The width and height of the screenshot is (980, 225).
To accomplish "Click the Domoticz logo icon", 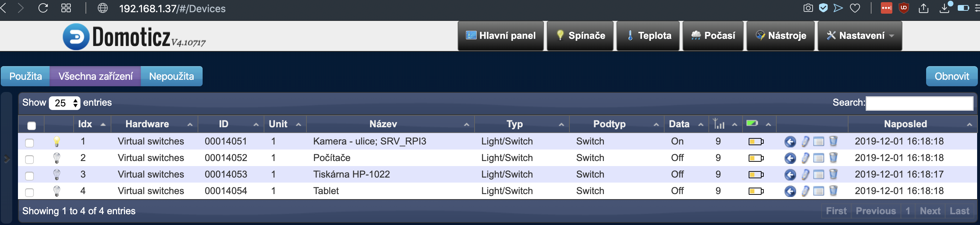I will 76,37.
